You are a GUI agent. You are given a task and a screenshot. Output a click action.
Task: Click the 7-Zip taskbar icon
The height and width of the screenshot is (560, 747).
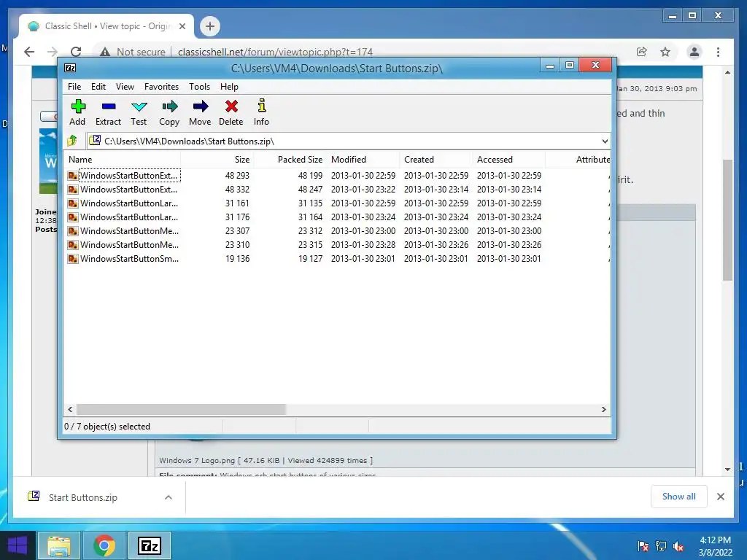(x=150, y=545)
